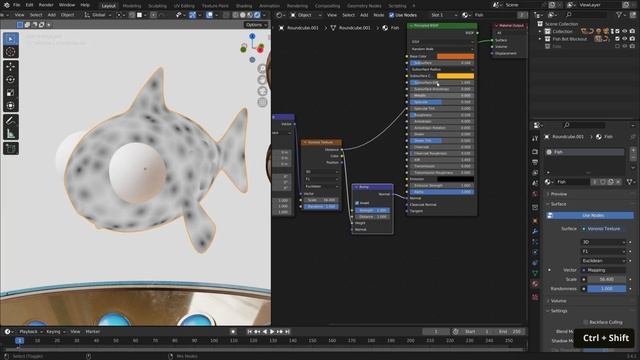Viewport: 640px width, 360px height.
Task: Hide Fish Bot Blockout collection with eye icon
Action: [x=624, y=39]
